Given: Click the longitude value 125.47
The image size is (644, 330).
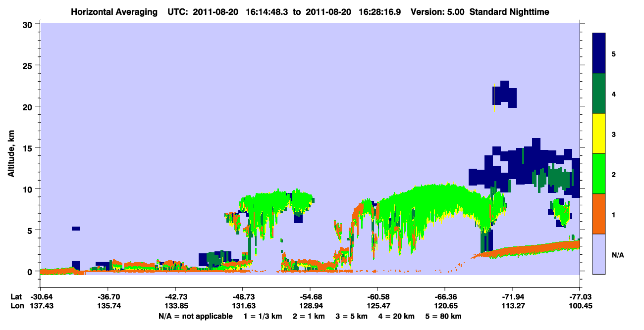Looking at the screenshot, I should pyautogui.click(x=377, y=306).
